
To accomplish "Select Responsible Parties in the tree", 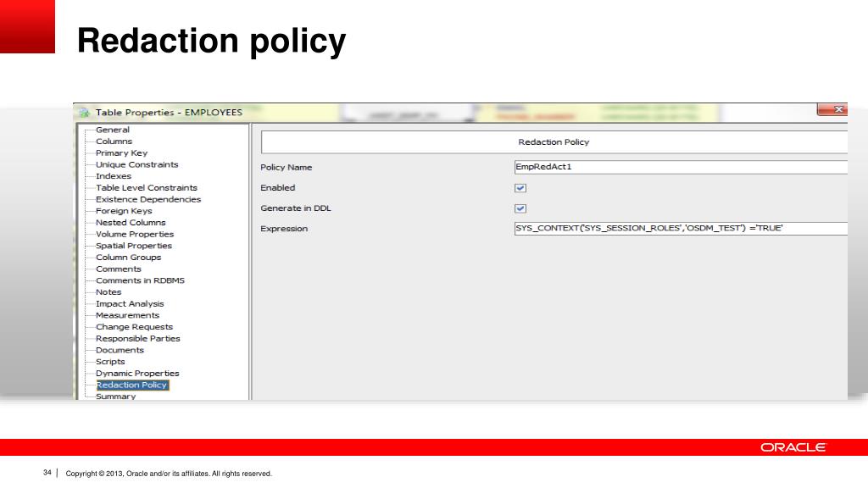I will tap(138, 339).
